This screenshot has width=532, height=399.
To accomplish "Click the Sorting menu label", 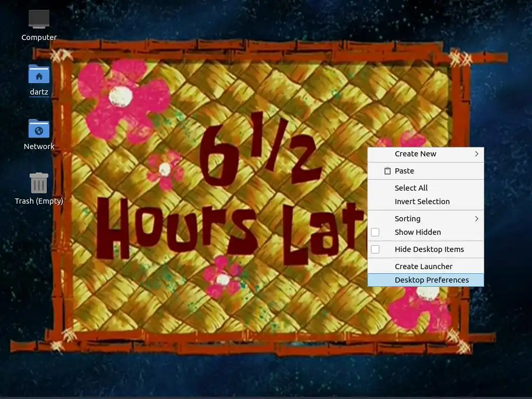I will (x=407, y=219).
